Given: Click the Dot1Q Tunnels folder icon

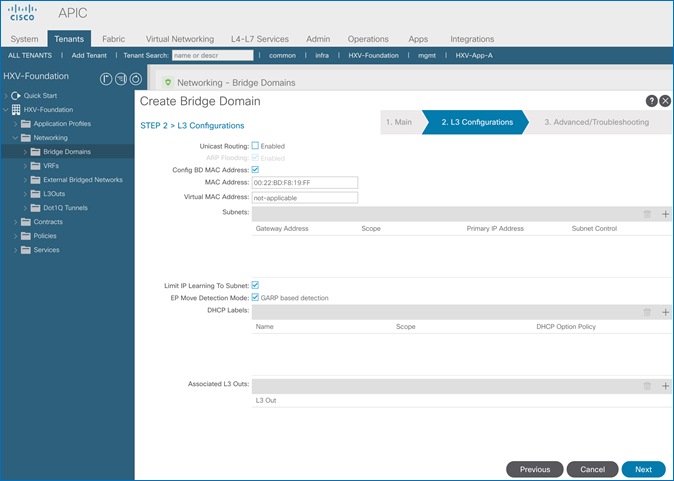Looking at the screenshot, I should point(36,208).
